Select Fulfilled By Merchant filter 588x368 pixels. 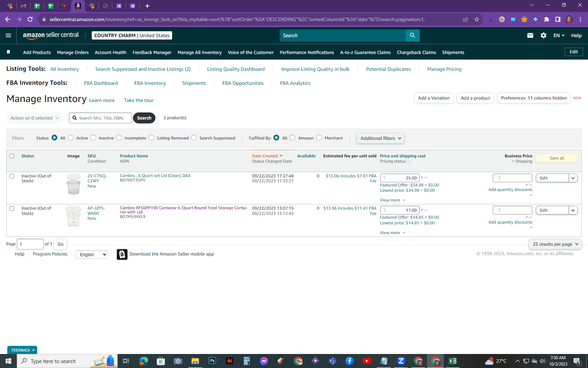point(319,138)
